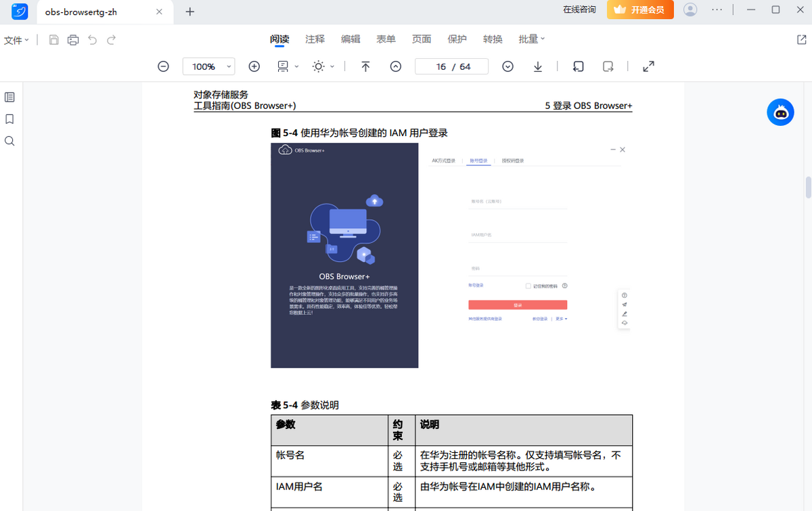Go to the previous page
812x511 pixels.
tap(396, 66)
